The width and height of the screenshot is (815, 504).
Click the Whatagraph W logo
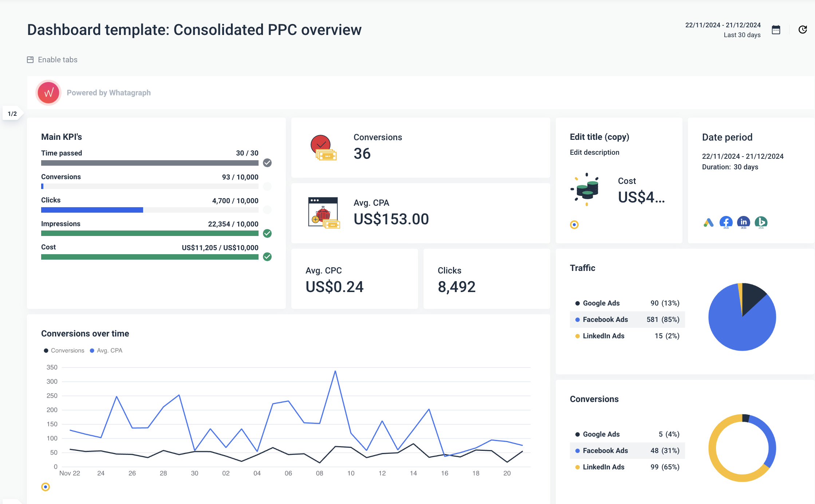(48, 93)
